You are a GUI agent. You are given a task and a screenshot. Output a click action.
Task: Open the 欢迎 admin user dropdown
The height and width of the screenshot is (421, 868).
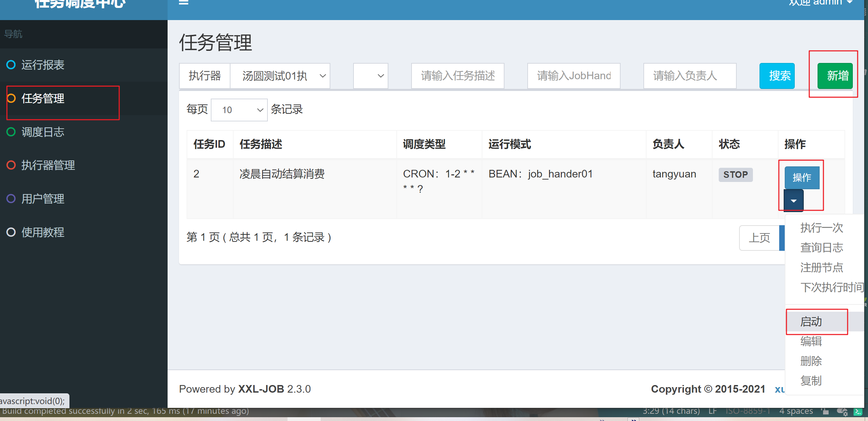[821, 3]
